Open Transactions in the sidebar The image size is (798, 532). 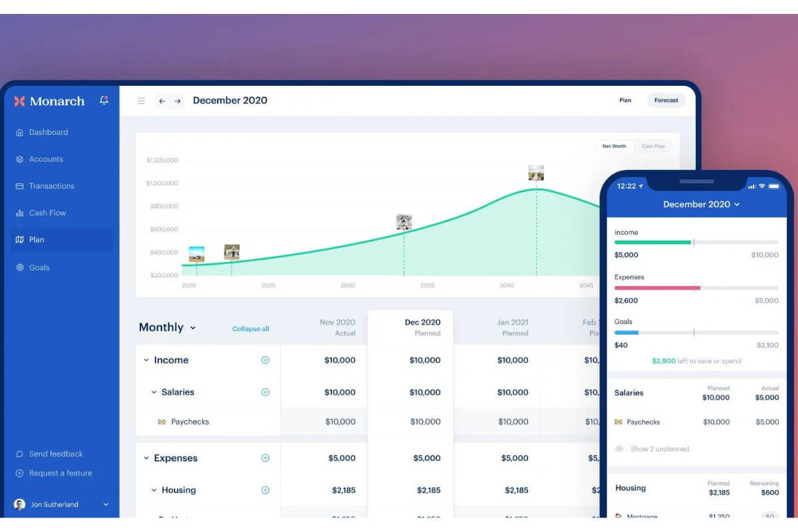tap(51, 186)
